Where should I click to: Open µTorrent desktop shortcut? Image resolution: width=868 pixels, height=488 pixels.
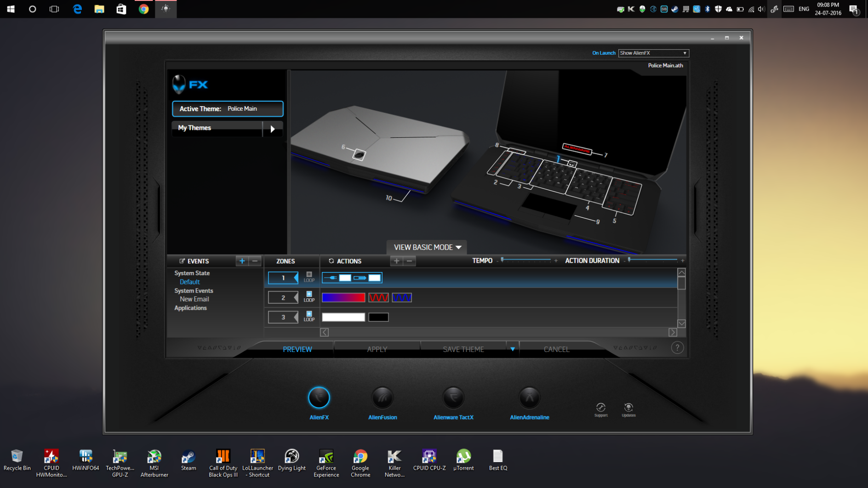463,460
